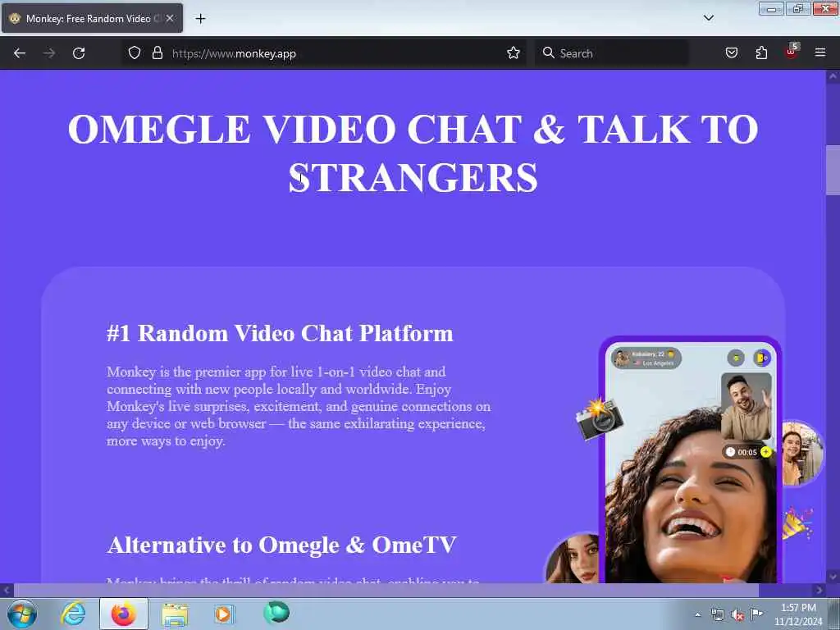Open the File Explorer taskbar icon
The height and width of the screenshot is (630, 840).
coord(175,614)
